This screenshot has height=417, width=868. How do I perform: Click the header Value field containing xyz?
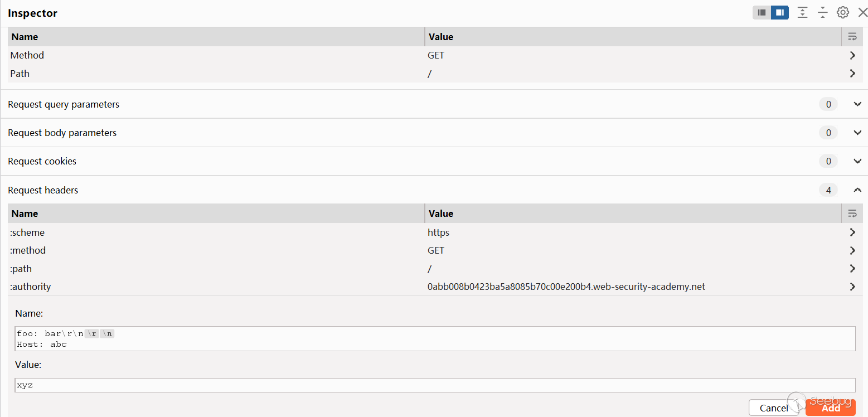click(435, 385)
